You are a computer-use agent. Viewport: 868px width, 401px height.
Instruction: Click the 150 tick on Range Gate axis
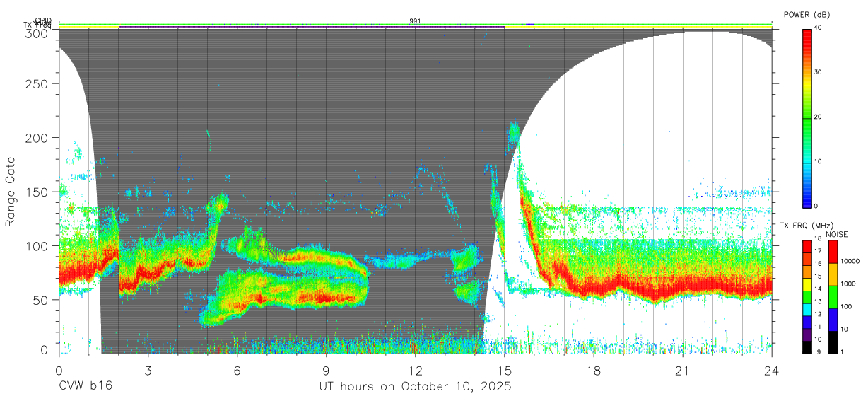pyautogui.click(x=37, y=192)
